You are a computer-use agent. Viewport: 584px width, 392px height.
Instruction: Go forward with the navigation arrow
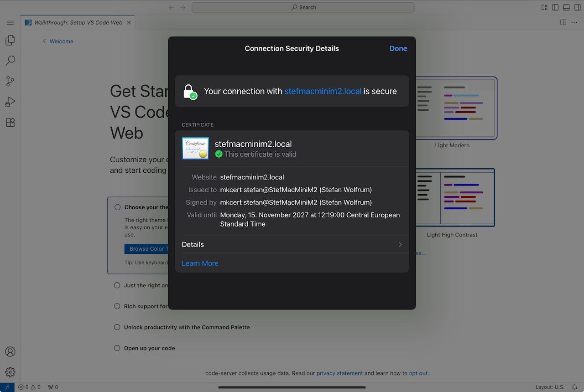coord(182,7)
